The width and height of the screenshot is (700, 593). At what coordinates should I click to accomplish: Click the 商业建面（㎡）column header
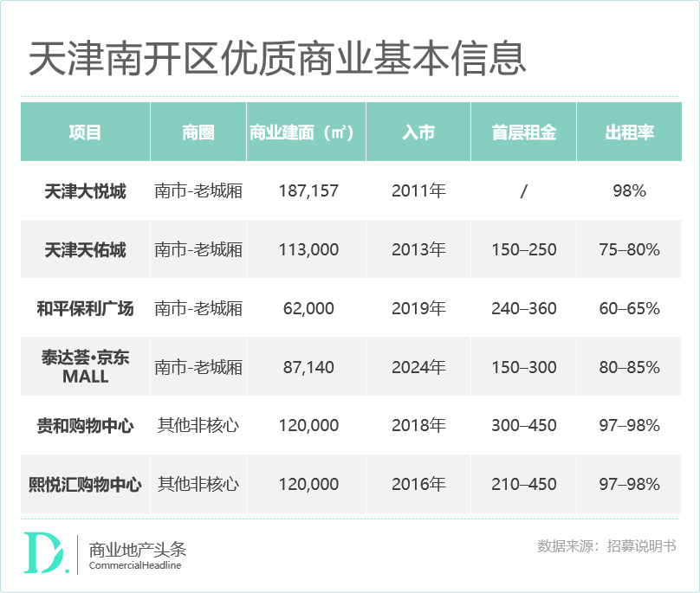306,132
